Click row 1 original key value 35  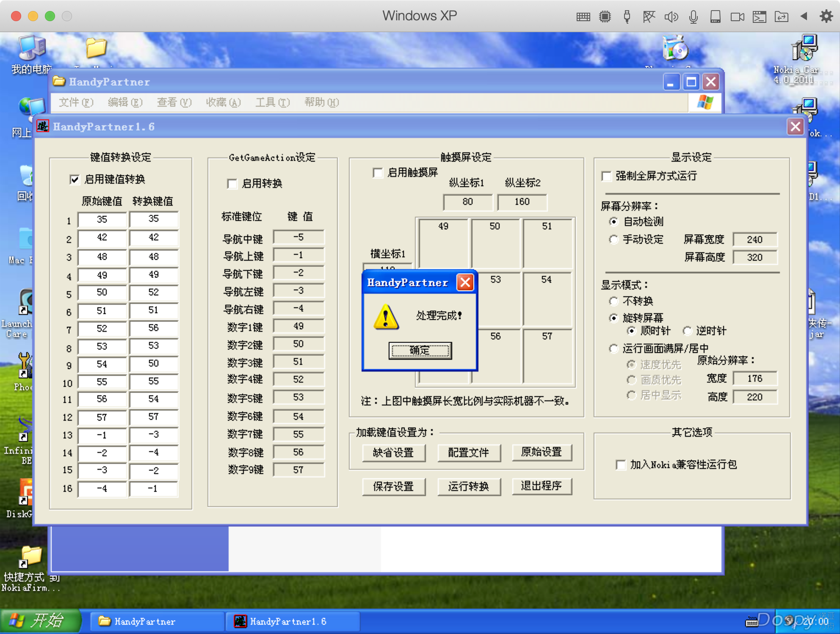tap(102, 220)
